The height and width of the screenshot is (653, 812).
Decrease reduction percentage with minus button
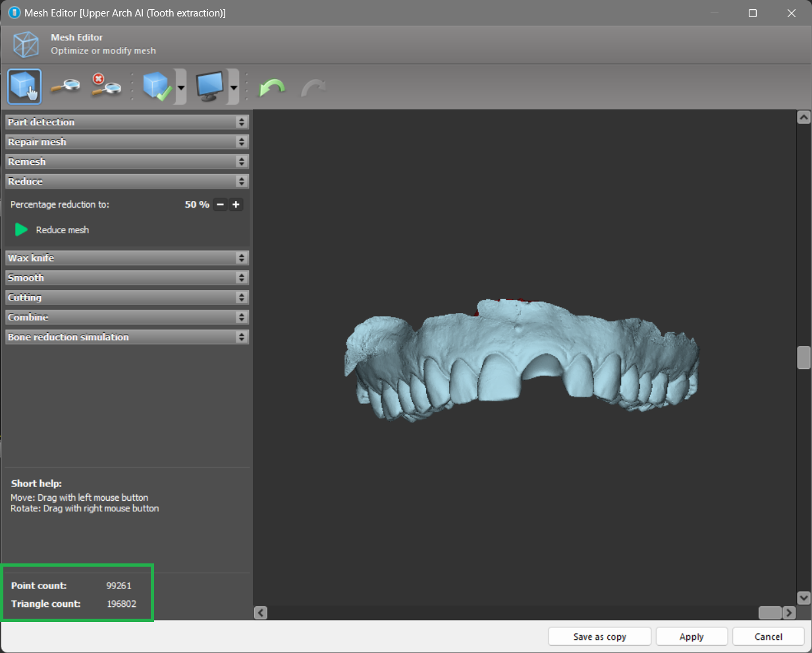point(221,204)
